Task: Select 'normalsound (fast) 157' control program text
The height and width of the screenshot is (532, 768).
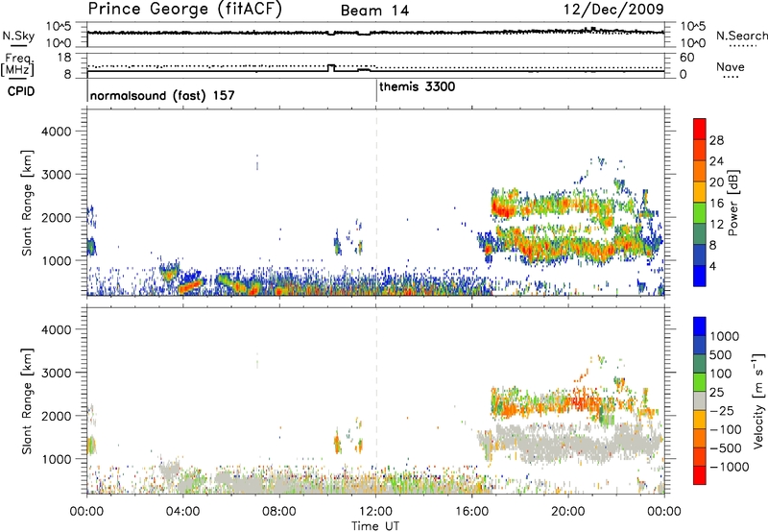Action: [162, 95]
